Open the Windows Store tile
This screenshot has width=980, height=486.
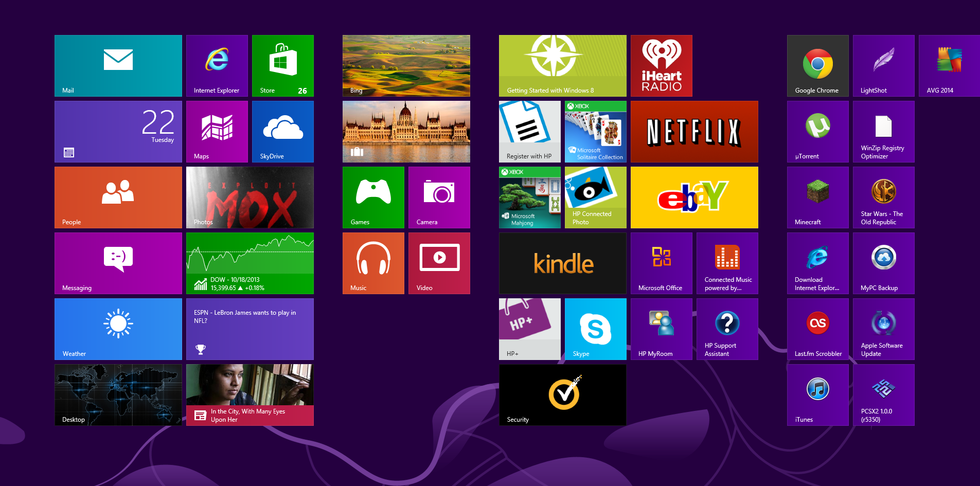click(282, 65)
